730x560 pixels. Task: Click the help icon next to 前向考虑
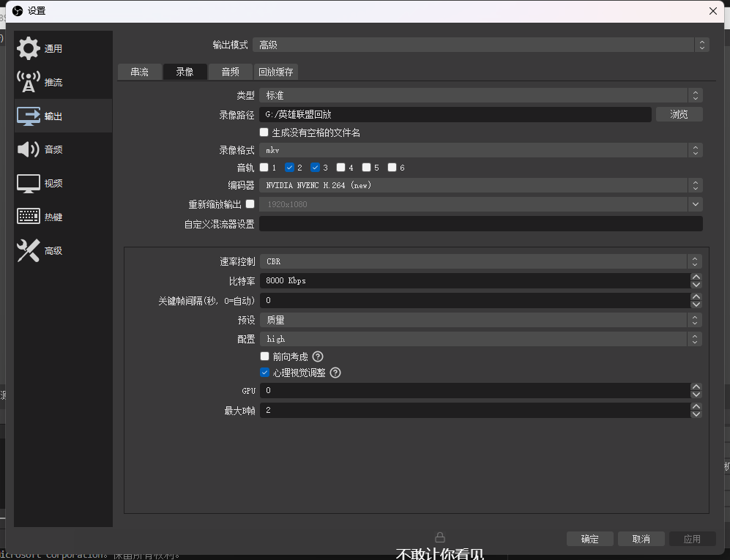pos(318,356)
